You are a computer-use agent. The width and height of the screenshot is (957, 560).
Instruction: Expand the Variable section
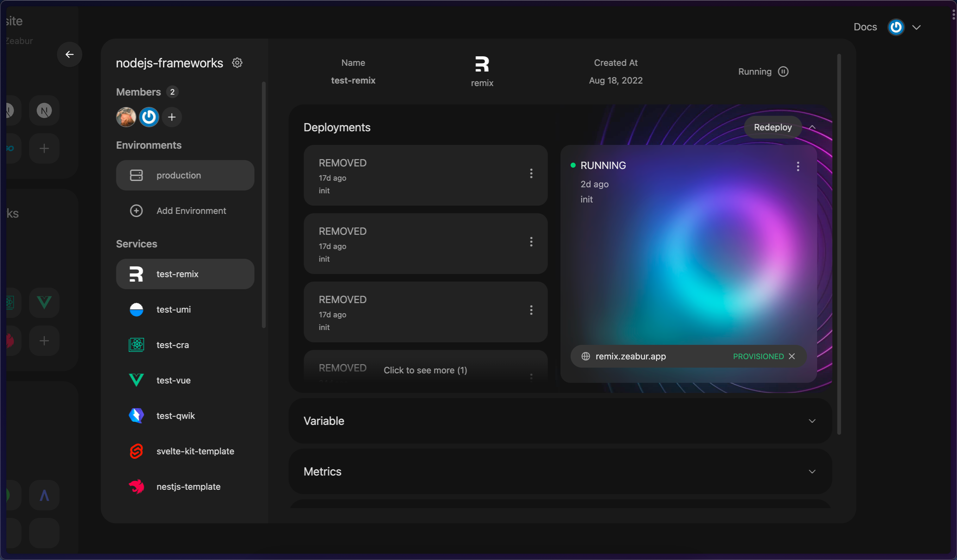pos(812,421)
